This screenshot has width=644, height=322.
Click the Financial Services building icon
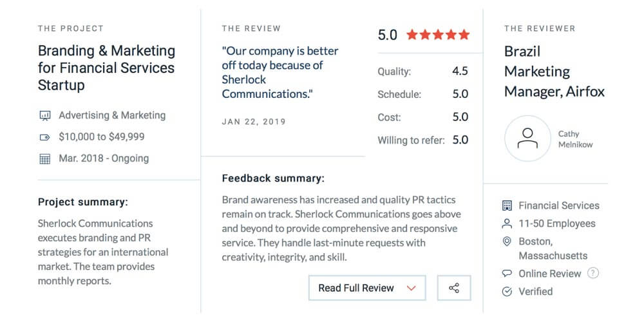(x=507, y=205)
